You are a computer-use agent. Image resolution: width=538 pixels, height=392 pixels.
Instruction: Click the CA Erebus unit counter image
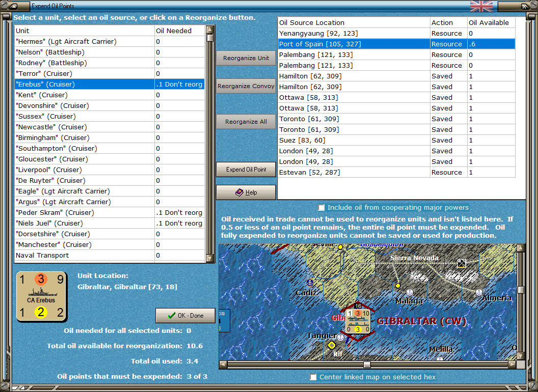click(x=42, y=296)
